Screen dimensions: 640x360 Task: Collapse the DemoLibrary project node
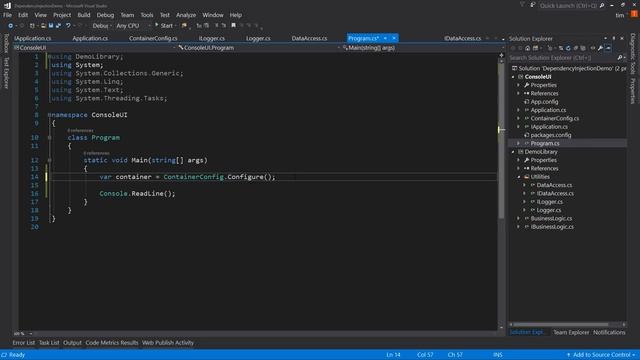point(513,152)
